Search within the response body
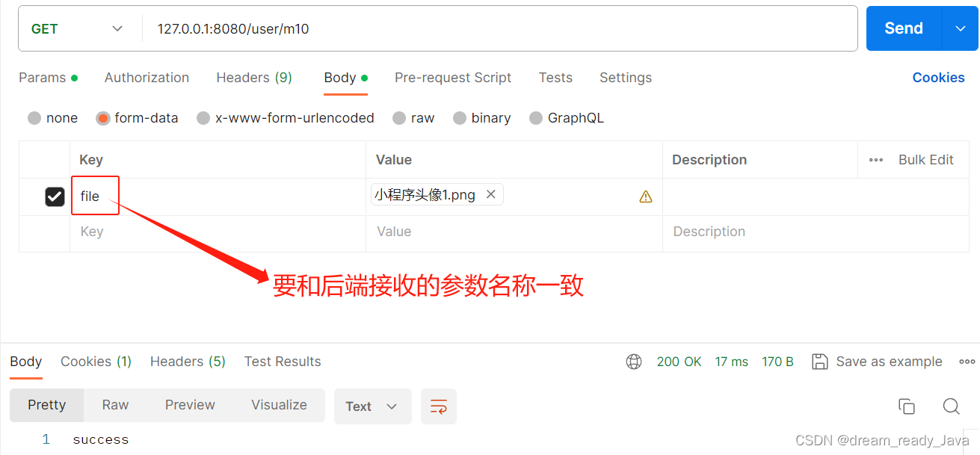 (952, 406)
